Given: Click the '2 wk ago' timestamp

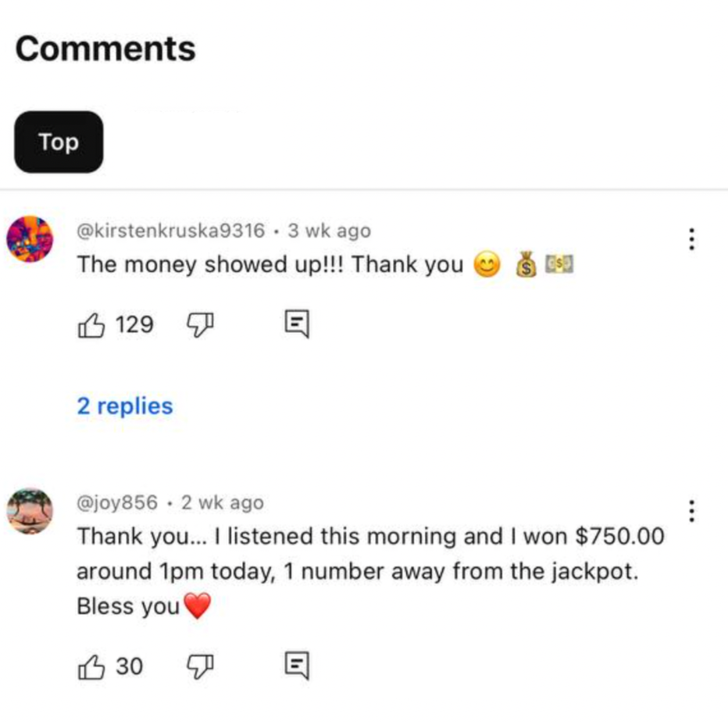Looking at the screenshot, I should pyautogui.click(x=222, y=502).
